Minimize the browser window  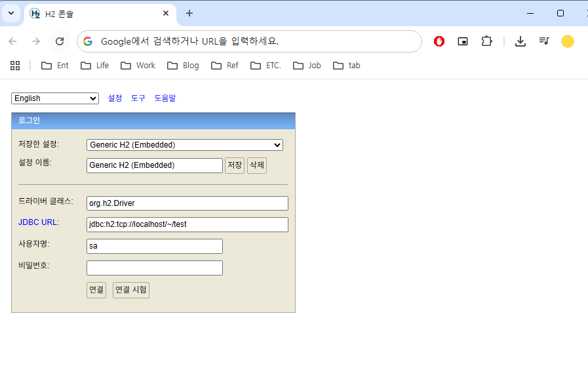click(x=530, y=14)
